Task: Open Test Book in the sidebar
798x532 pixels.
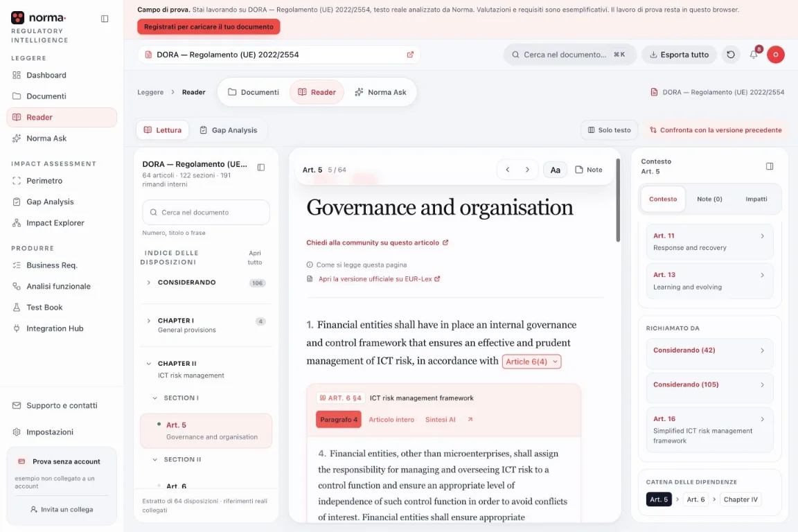Action: click(x=62, y=308)
